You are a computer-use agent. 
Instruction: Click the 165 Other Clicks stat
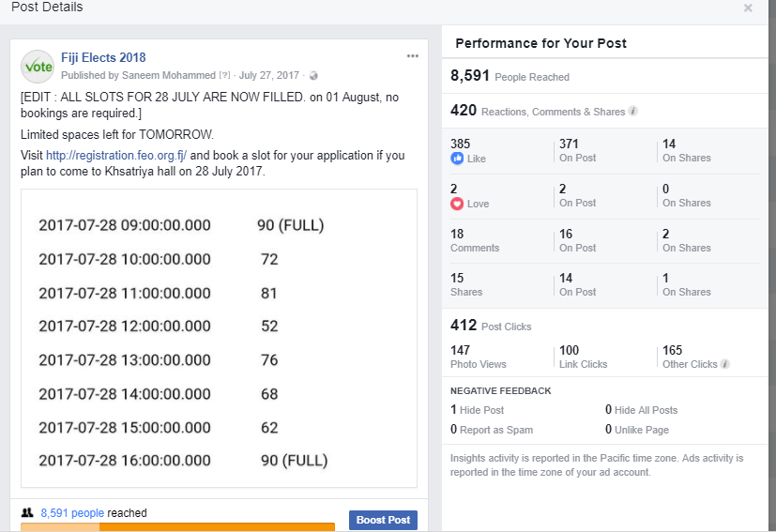[x=690, y=357]
